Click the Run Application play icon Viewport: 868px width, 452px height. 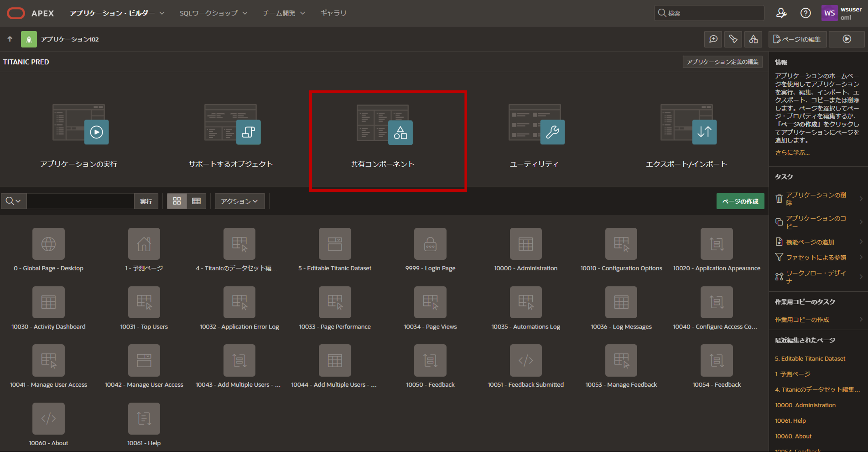tap(96, 132)
